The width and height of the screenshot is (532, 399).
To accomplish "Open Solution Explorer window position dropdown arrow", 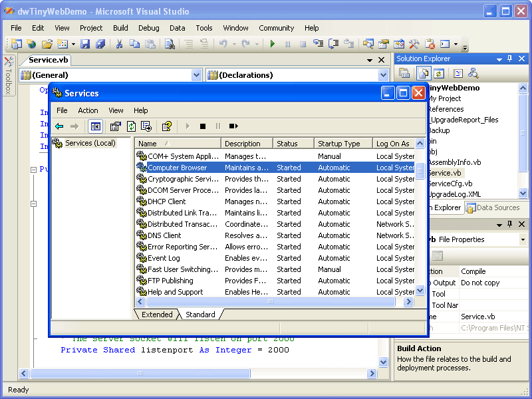I will (499, 59).
